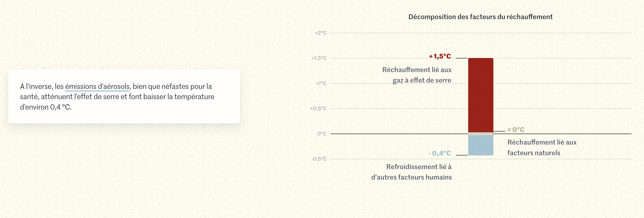This screenshot has height=218, width=644.
Task: Click the thin beige natural factors segment
Action: coord(481,134)
